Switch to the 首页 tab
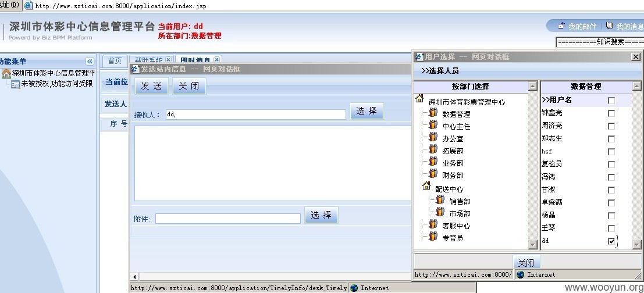This screenshot has height=293, width=644. click(115, 60)
